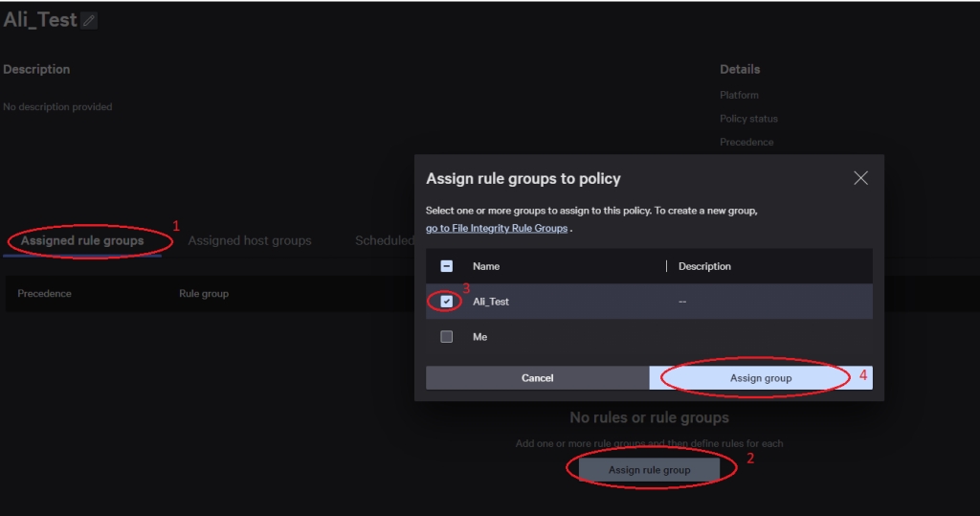Viewport: 980px width, 516px height.
Task: Confirm with the Assign group button
Action: click(760, 378)
